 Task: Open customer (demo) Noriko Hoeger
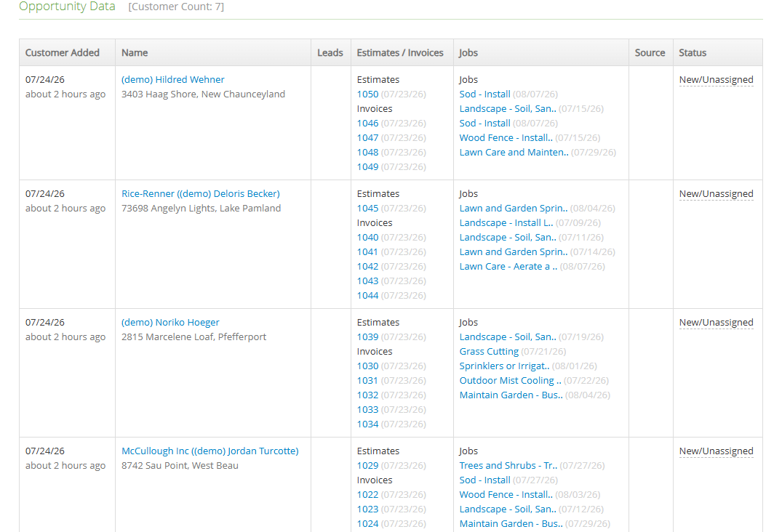tap(170, 322)
